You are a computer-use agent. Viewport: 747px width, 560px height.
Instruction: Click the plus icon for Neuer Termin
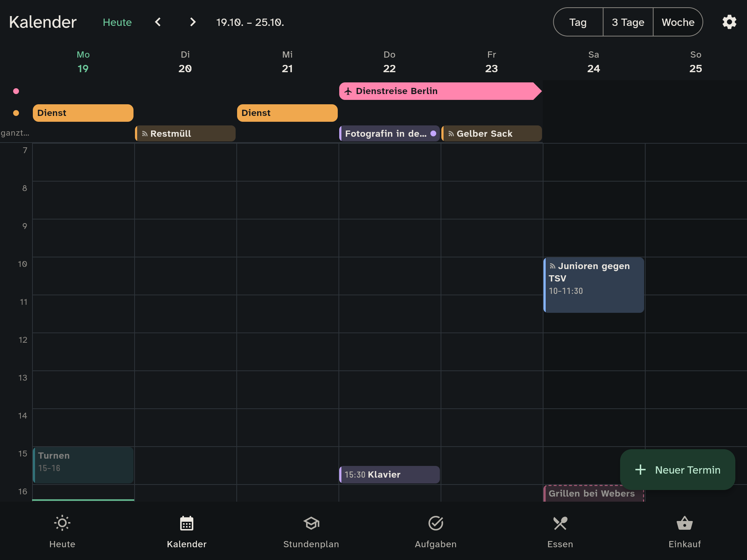tap(640, 470)
